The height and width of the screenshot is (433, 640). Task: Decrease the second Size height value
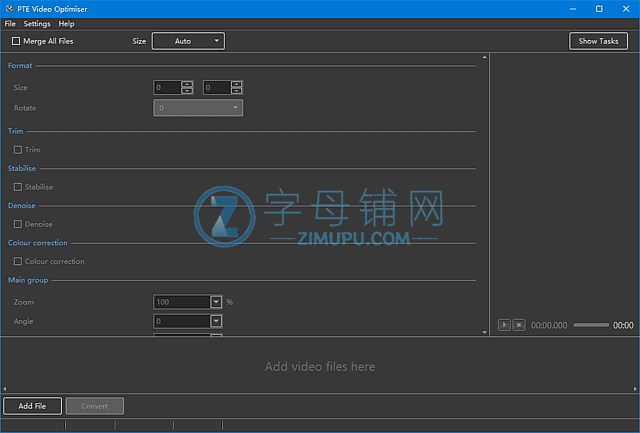(236, 91)
